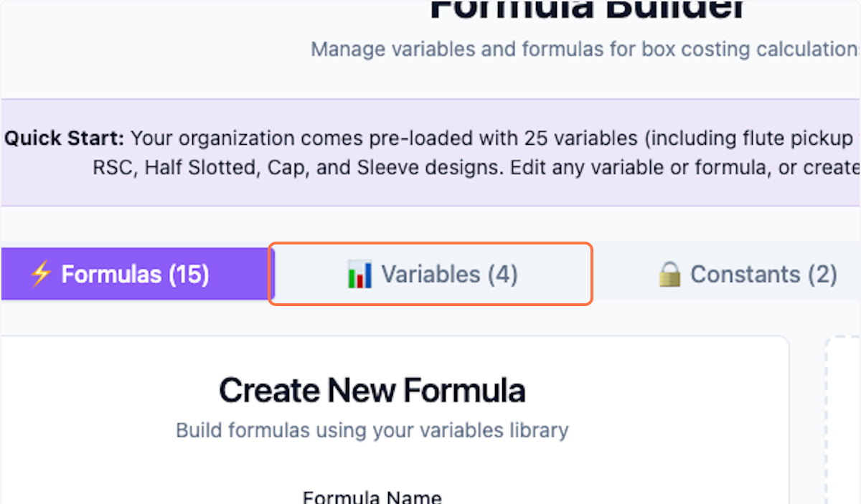Click 'Build formulas using your variables library' text

(x=372, y=429)
